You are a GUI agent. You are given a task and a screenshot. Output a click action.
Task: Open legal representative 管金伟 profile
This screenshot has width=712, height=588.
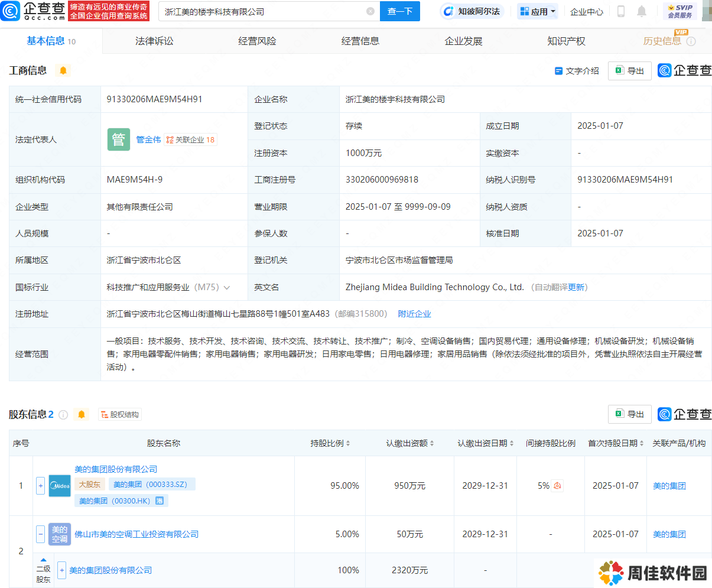[x=148, y=139]
